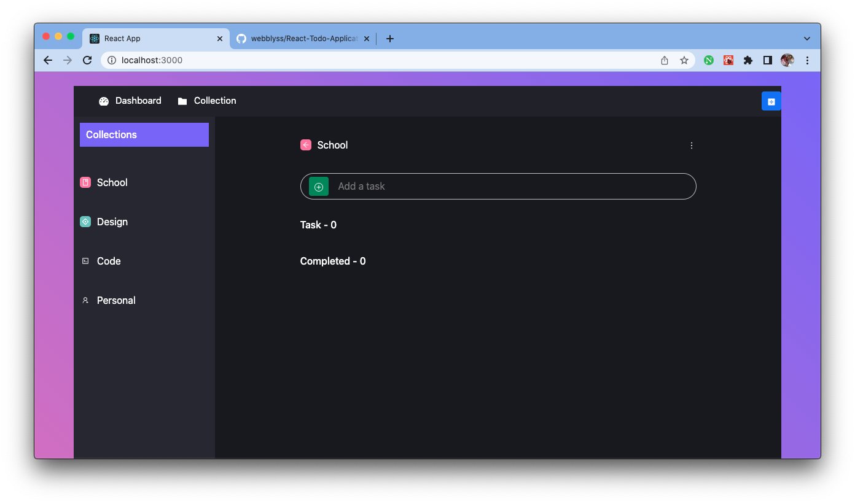855x504 pixels.
Task: Expand the Chrome profile dropdown arrow
Action: (806, 38)
